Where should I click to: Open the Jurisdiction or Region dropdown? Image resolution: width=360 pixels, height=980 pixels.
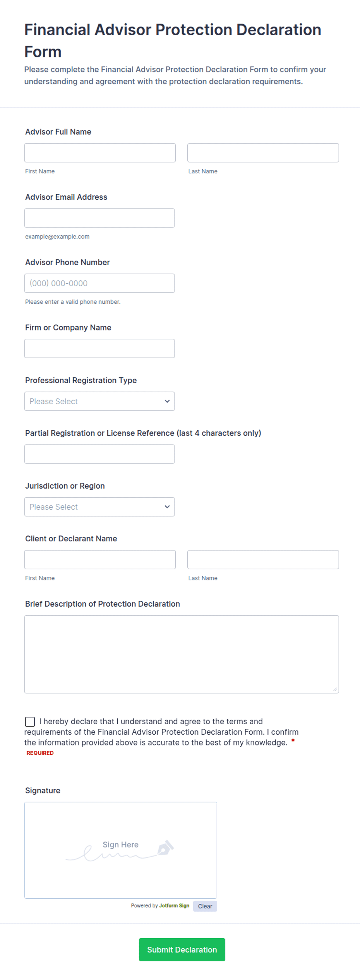pos(99,507)
